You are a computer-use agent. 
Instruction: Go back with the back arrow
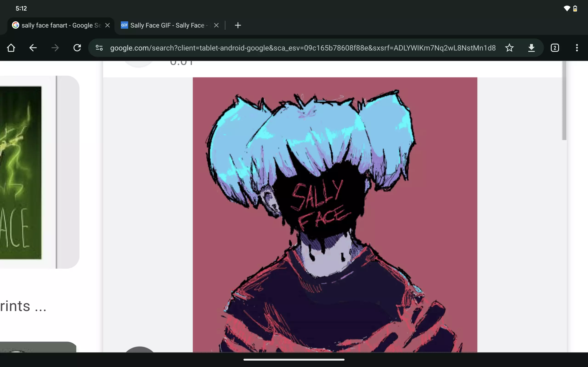(x=33, y=48)
